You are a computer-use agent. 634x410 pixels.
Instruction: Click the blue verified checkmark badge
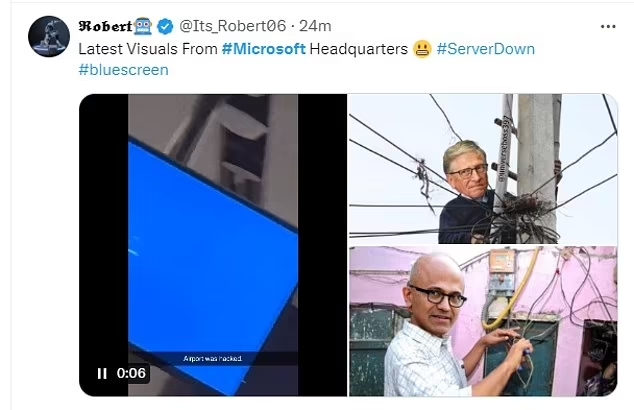(165, 26)
